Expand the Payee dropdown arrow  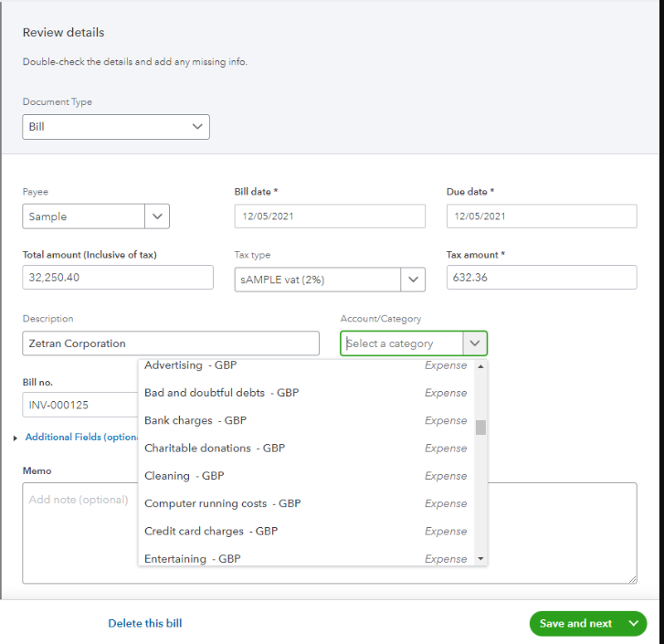pos(157,216)
